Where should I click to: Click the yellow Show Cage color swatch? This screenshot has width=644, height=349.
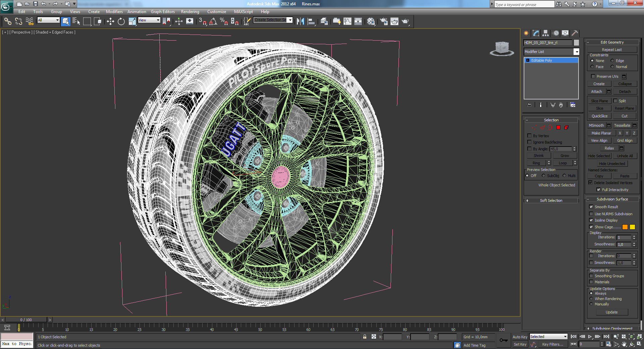click(x=632, y=227)
